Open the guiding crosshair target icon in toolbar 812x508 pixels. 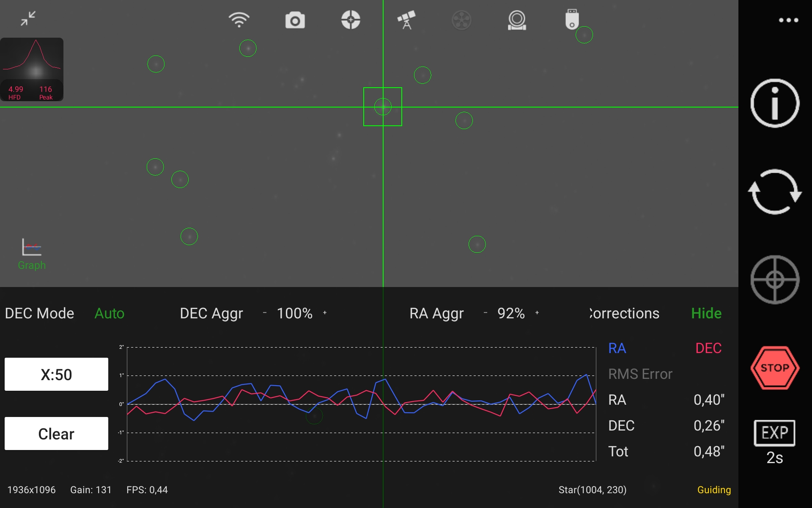[x=351, y=20]
